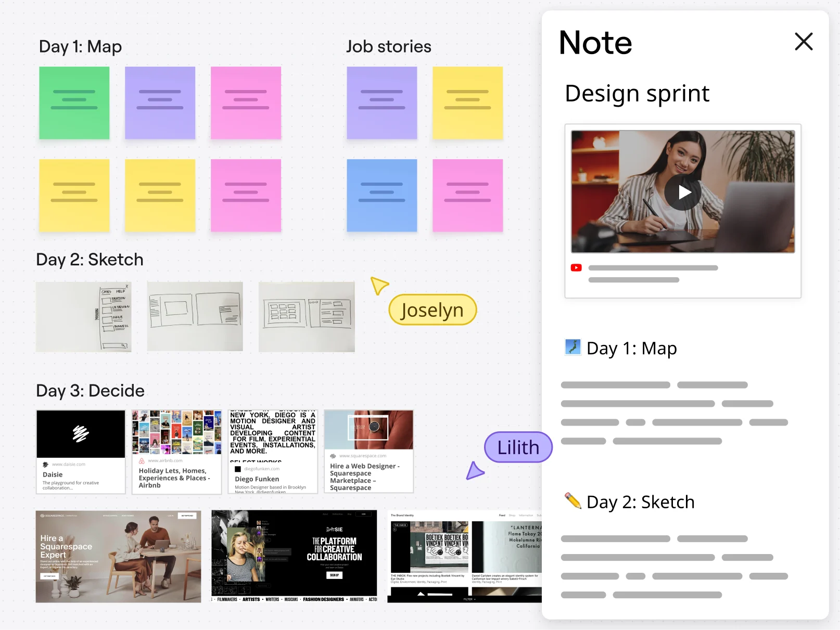Select Joselyn's yellow cursor arrow
Image resolution: width=840 pixels, height=630 pixels.
pos(379,285)
